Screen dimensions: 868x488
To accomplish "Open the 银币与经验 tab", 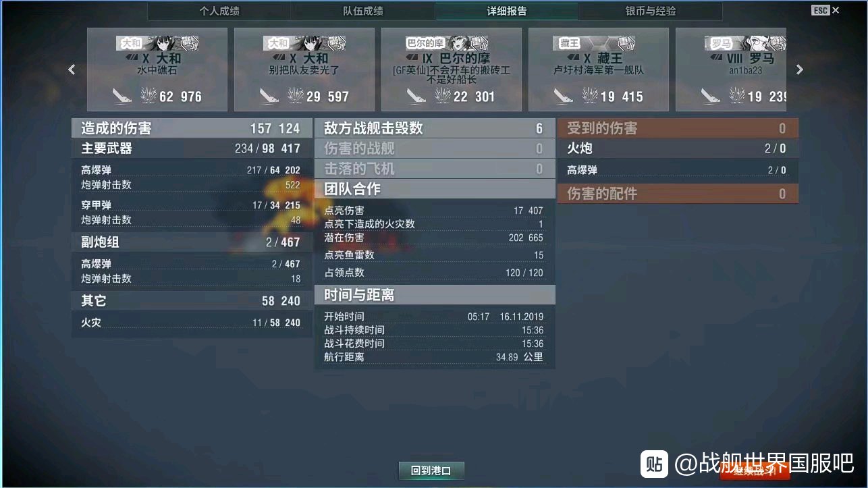I will click(x=651, y=11).
